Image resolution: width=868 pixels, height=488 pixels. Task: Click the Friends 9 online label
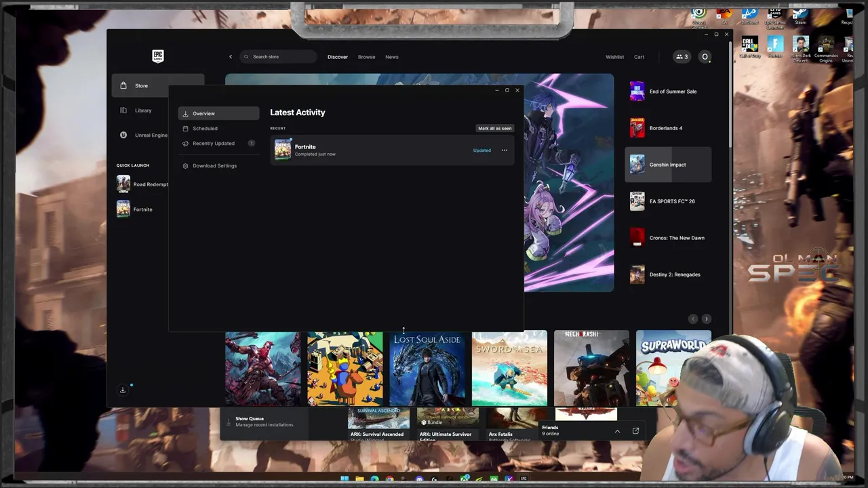(x=550, y=430)
